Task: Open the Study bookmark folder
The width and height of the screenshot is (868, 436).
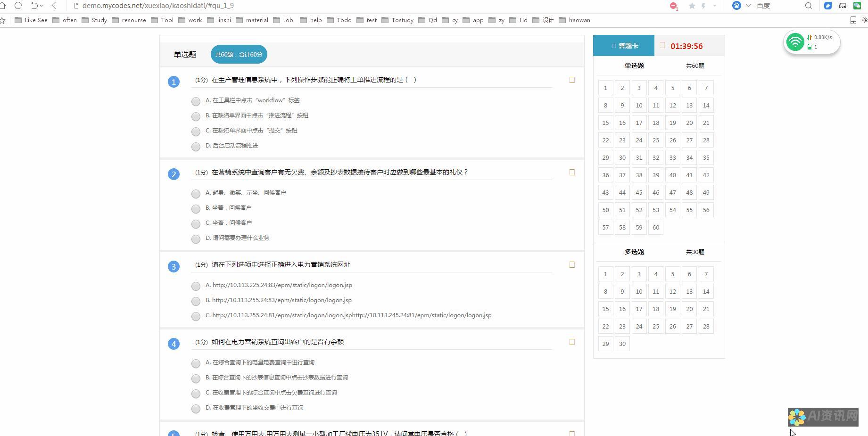Action: click(x=94, y=20)
